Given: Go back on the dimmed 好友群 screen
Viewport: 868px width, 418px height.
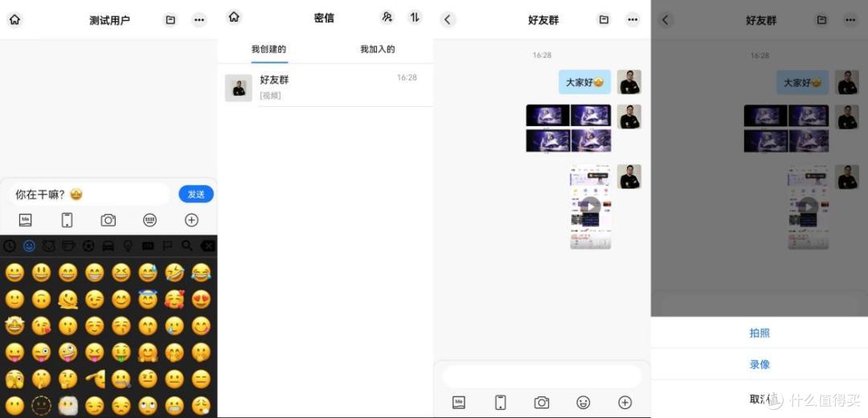Looking at the screenshot, I should pyautogui.click(x=665, y=20).
